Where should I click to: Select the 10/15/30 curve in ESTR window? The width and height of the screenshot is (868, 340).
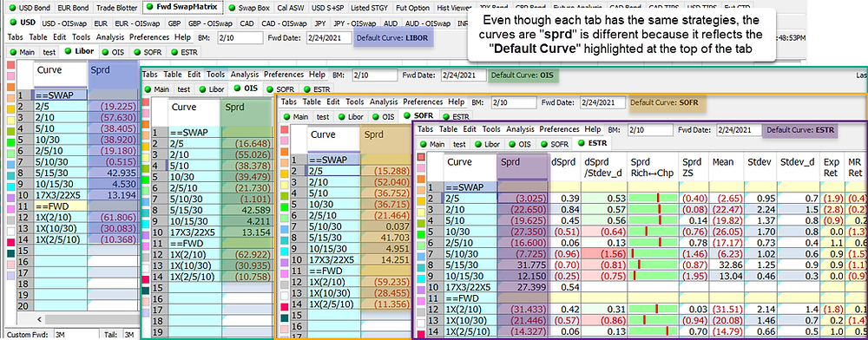pos(470,276)
